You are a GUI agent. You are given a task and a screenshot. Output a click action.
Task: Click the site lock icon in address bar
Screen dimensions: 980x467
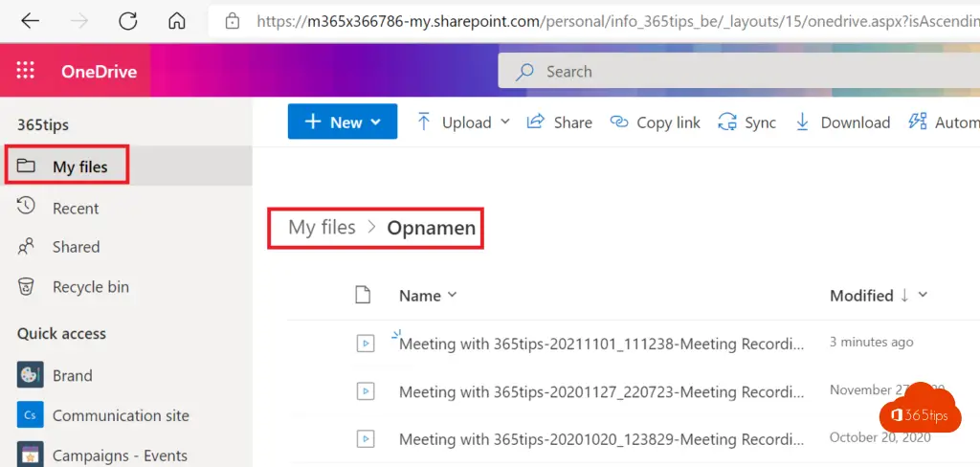click(x=233, y=22)
